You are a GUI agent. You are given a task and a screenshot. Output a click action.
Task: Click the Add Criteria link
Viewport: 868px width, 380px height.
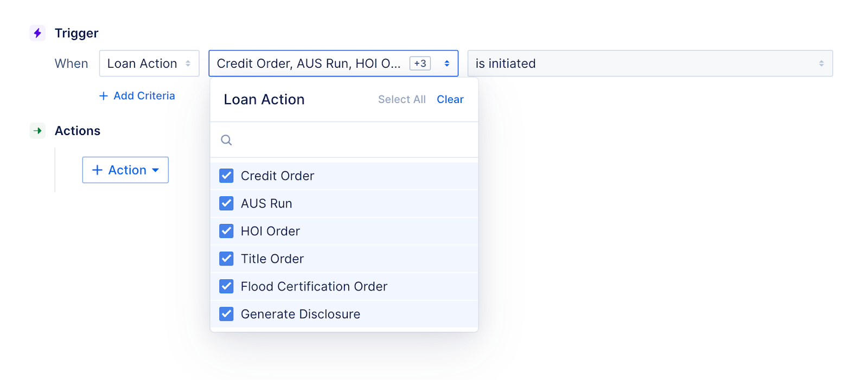(137, 95)
